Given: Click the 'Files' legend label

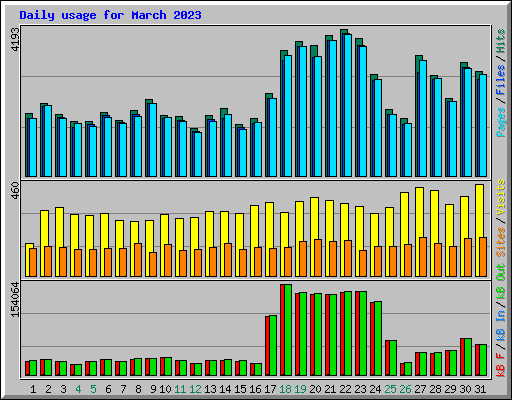Looking at the screenshot, I should click(501, 80).
